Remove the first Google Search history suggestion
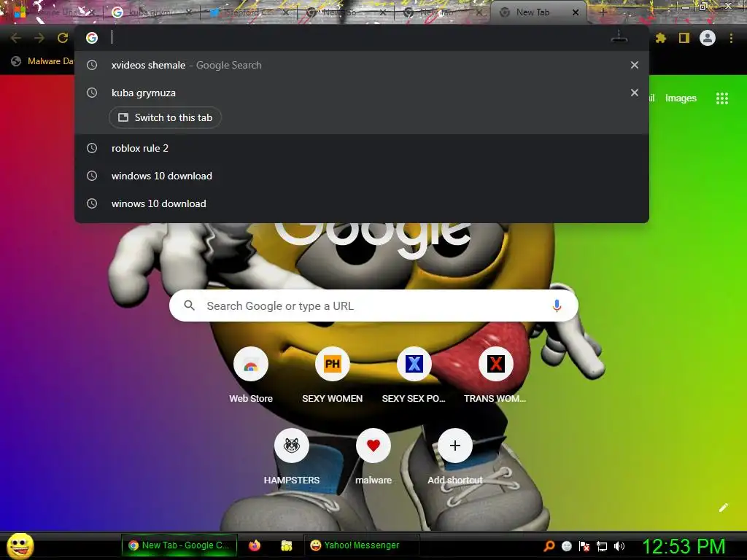This screenshot has height=560, width=747. (635, 65)
